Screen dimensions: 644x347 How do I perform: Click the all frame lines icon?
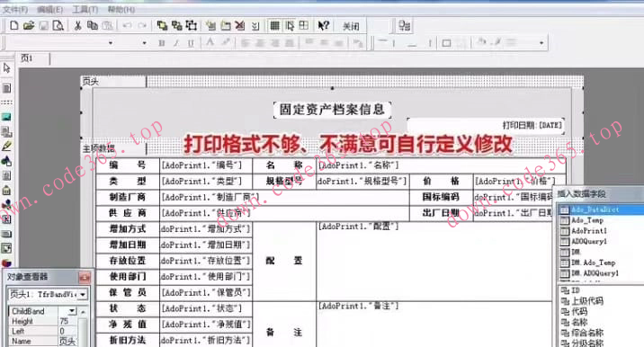coord(446,43)
